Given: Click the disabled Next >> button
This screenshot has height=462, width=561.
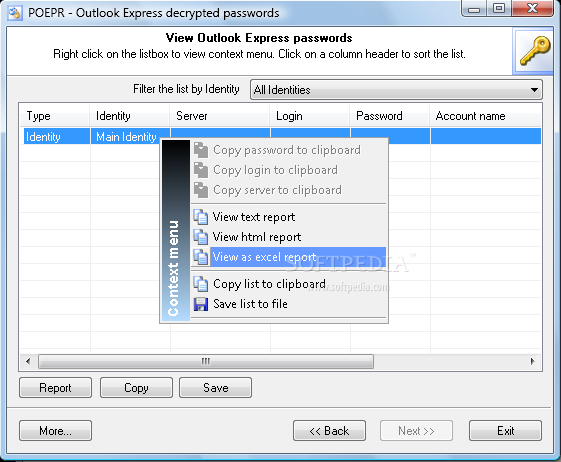Looking at the screenshot, I should (416, 431).
